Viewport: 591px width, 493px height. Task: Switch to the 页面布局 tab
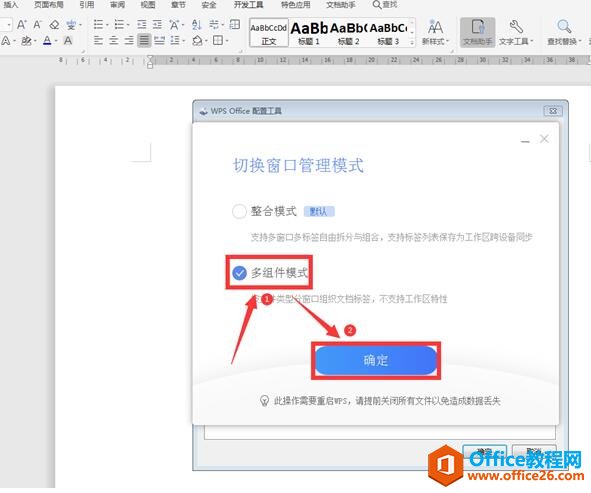(x=49, y=5)
